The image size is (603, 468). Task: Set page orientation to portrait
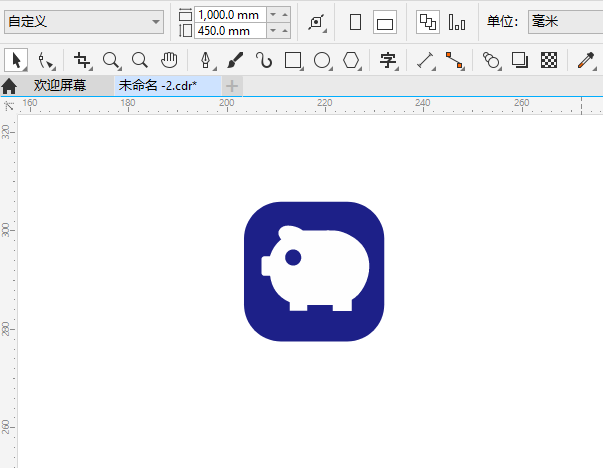tap(355, 22)
